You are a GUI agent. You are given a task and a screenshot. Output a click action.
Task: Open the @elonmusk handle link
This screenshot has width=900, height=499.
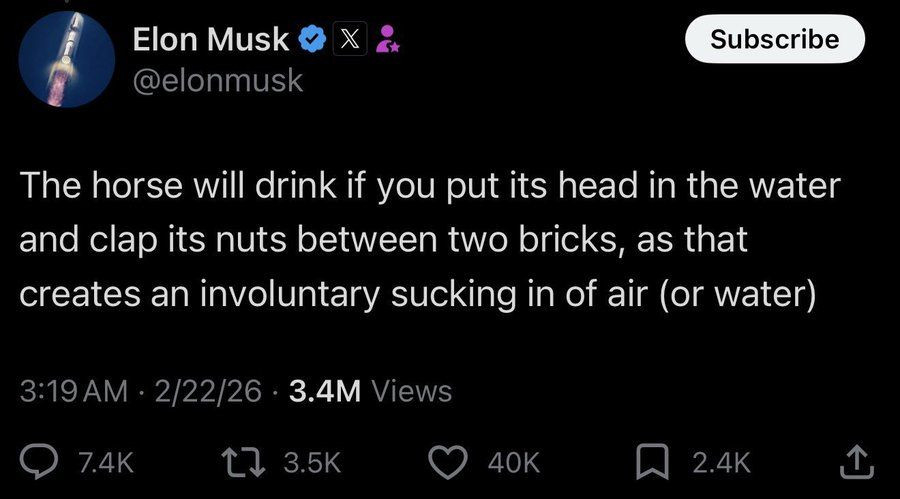(x=217, y=80)
